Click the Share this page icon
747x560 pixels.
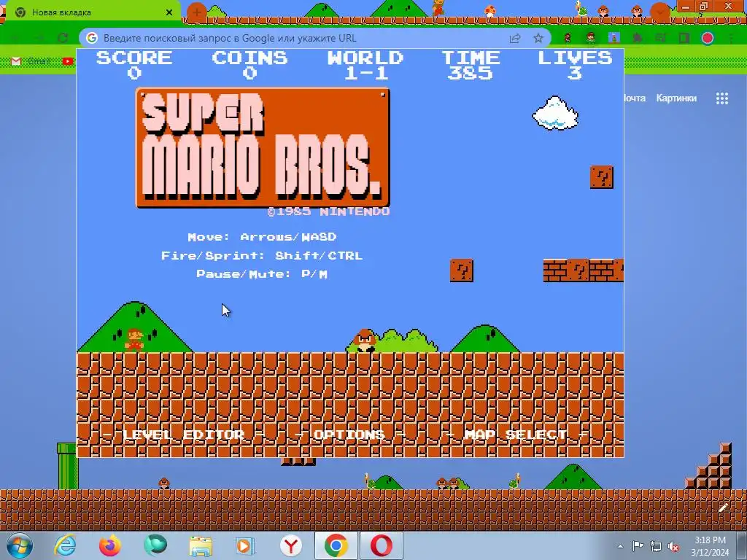[x=515, y=38]
